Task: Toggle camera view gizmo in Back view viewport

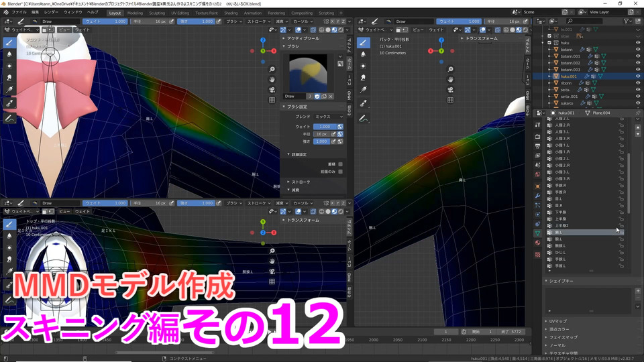Action: point(450,90)
